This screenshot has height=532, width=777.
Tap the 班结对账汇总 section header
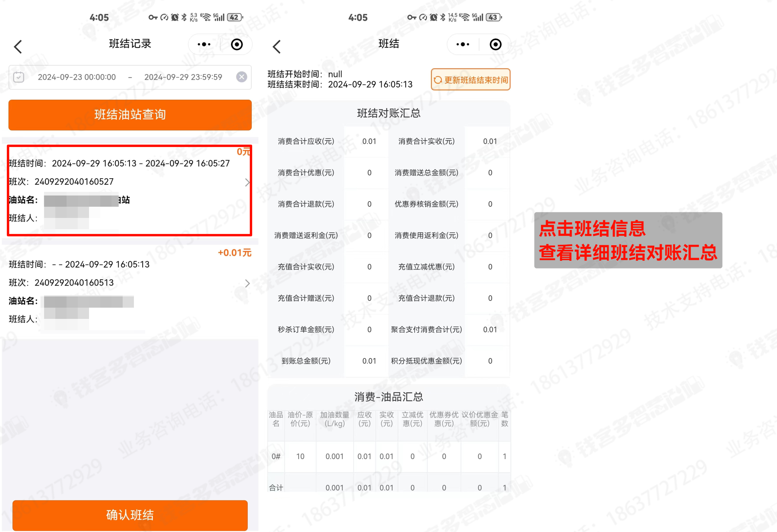pyautogui.click(x=388, y=113)
